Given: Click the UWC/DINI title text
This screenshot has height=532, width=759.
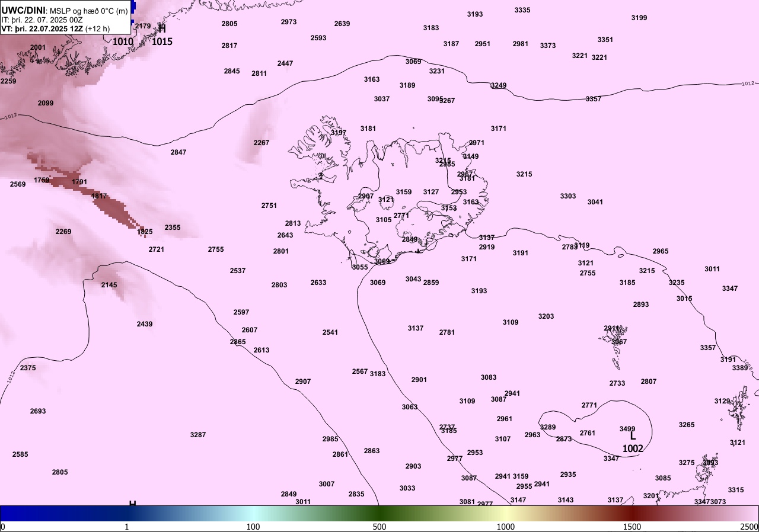Looking at the screenshot, I should [x=24, y=11].
